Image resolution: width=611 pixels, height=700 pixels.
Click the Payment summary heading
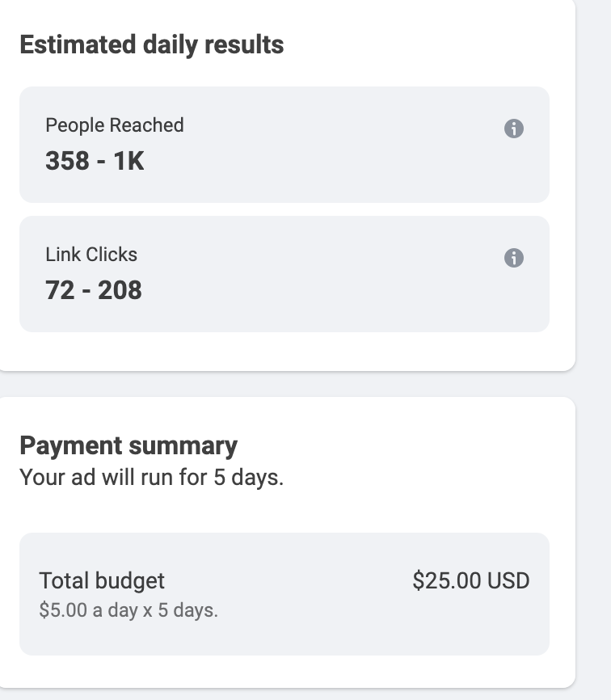tap(129, 445)
